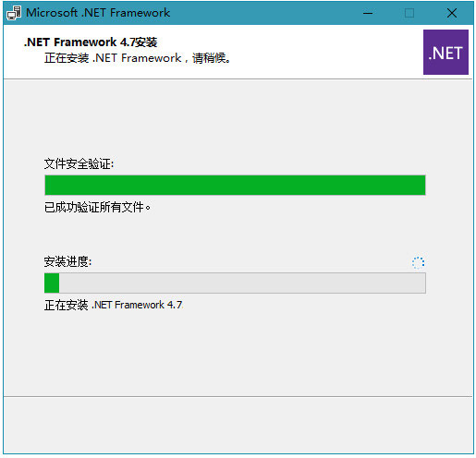
Task: Click the purple .NET logo
Action: click(445, 52)
